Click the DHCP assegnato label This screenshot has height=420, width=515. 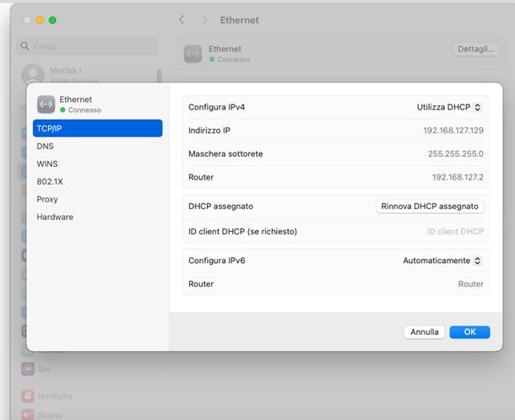point(220,207)
